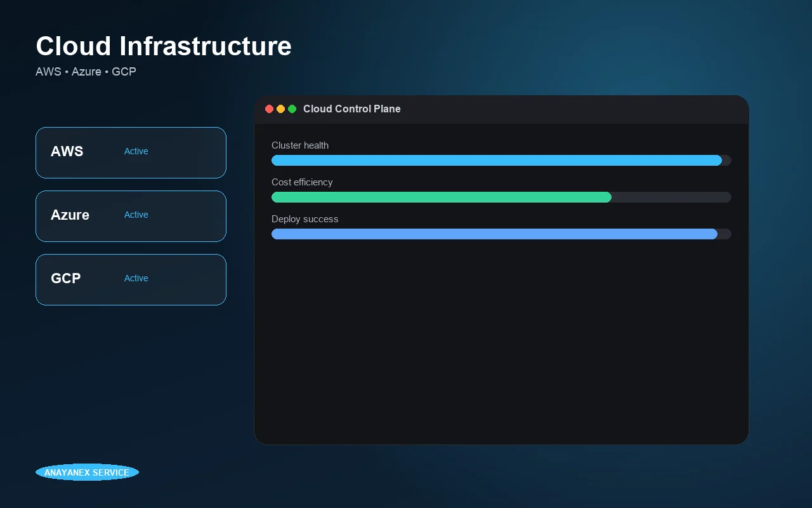Click the yellow minimize dot
Image resolution: width=812 pixels, height=508 pixels.
point(281,109)
